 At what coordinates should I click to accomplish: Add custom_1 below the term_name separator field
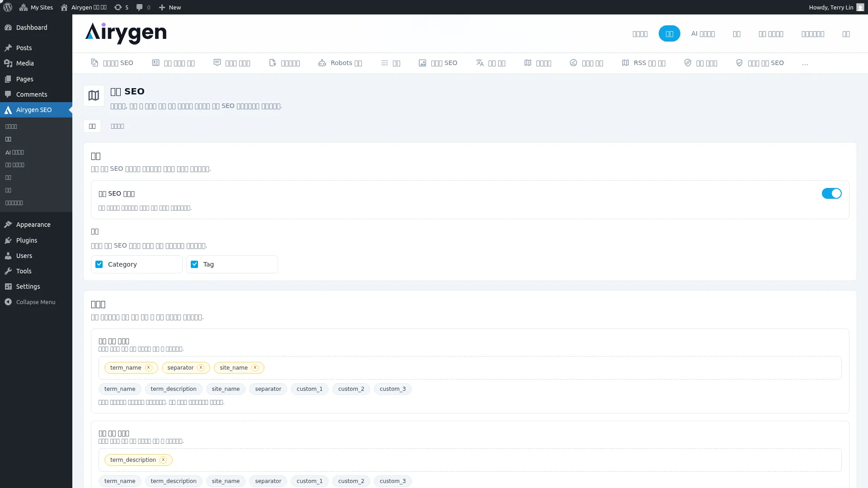coord(310,389)
